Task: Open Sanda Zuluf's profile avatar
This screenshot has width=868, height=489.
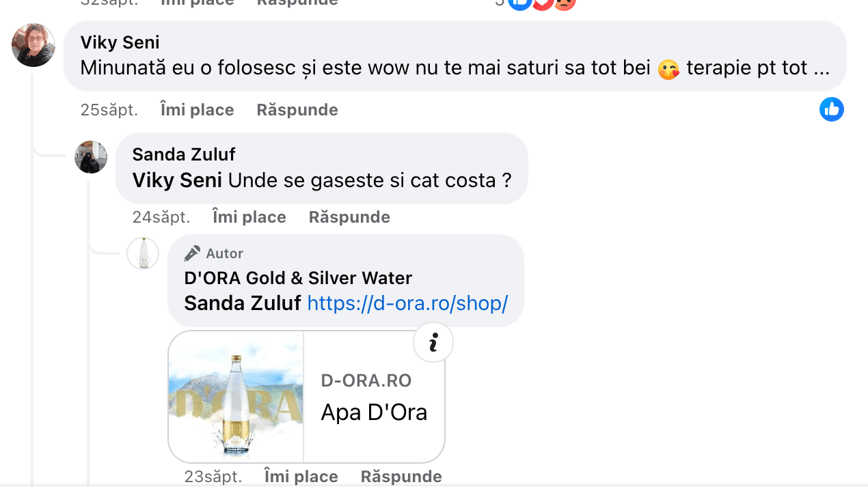Action: click(x=91, y=157)
